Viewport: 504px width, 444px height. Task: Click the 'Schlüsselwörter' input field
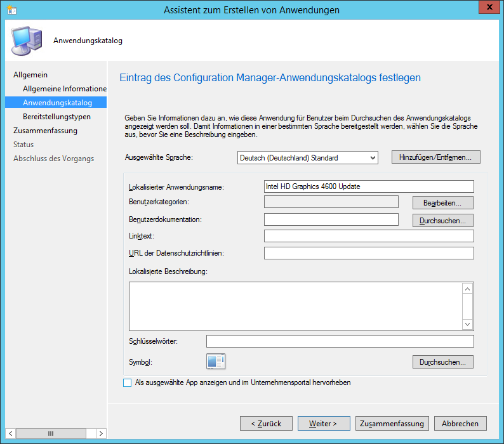tap(340, 342)
